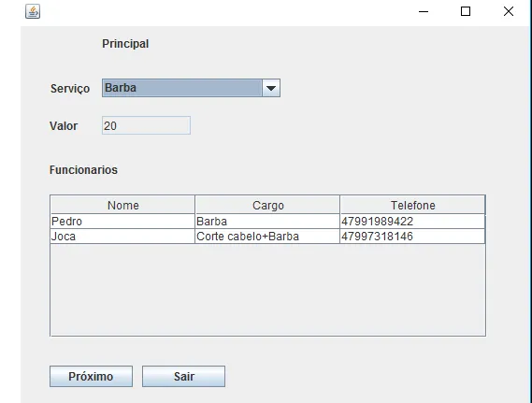Image resolution: width=532 pixels, height=403 pixels.
Task: Select the Joca name cell
Action: point(122,237)
